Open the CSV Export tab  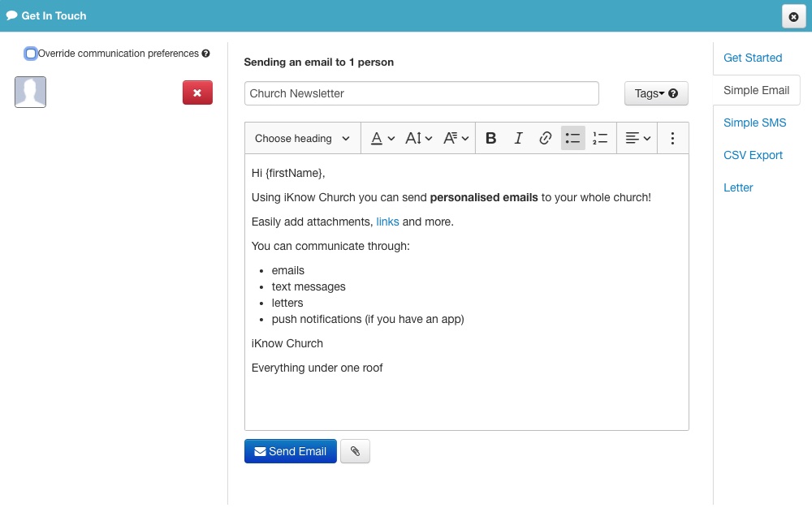click(x=753, y=155)
